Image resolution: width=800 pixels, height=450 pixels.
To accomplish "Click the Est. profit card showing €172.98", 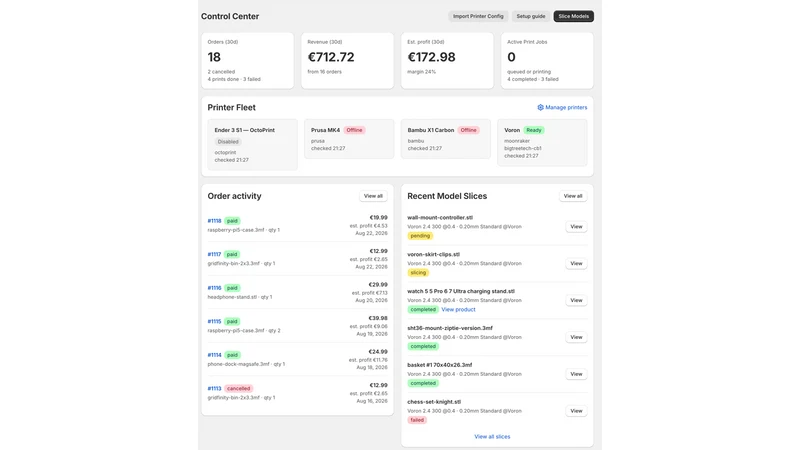I will pyautogui.click(x=447, y=61).
